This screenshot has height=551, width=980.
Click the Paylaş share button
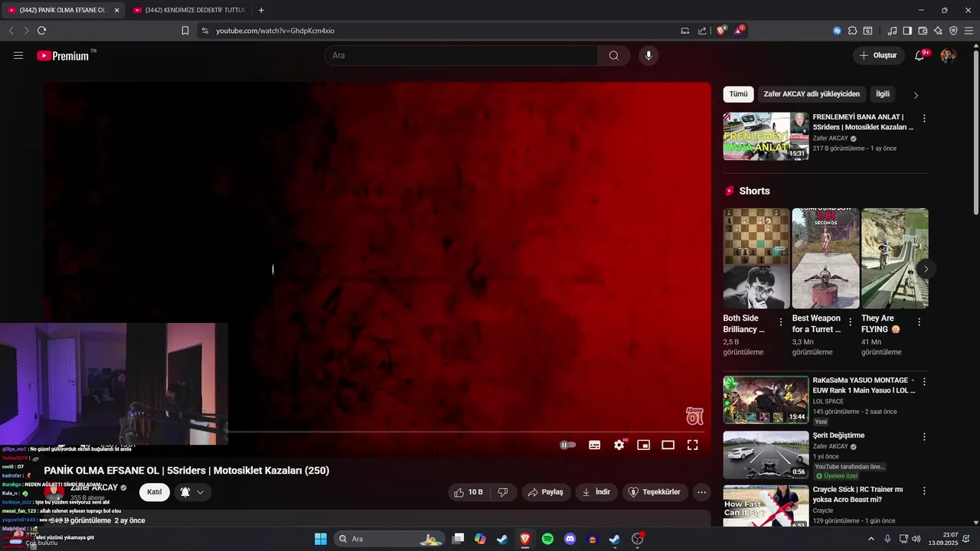[547, 492]
